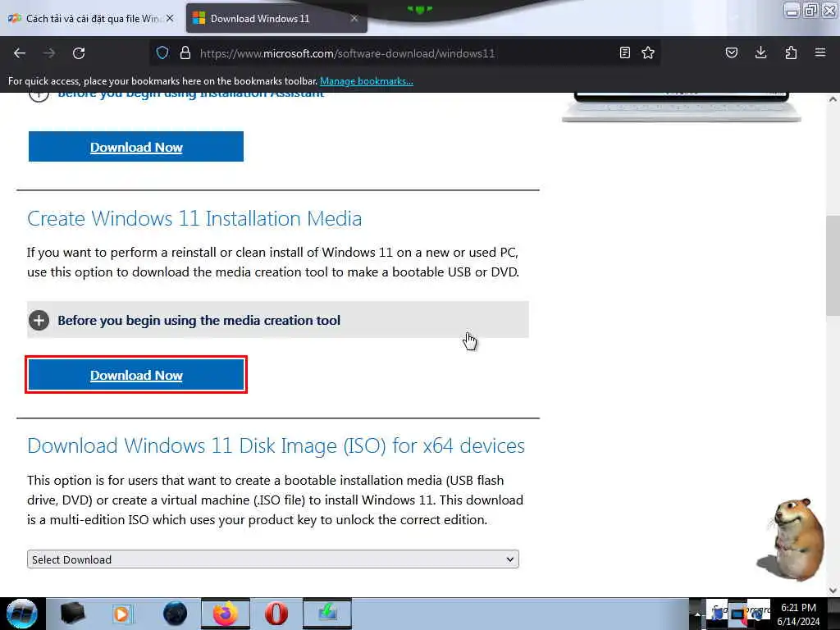Image resolution: width=840 pixels, height=630 pixels.
Task: Click the scrollbar up arrow
Action: 833,98
